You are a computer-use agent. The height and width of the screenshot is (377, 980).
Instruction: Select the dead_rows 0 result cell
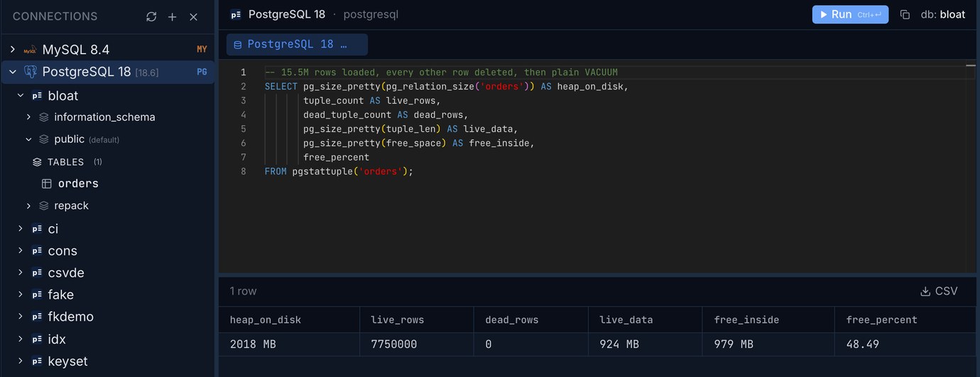(530, 344)
